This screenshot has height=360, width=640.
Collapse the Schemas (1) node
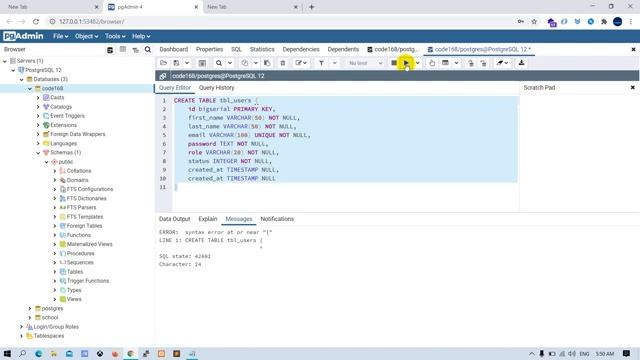(x=38, y=153)
